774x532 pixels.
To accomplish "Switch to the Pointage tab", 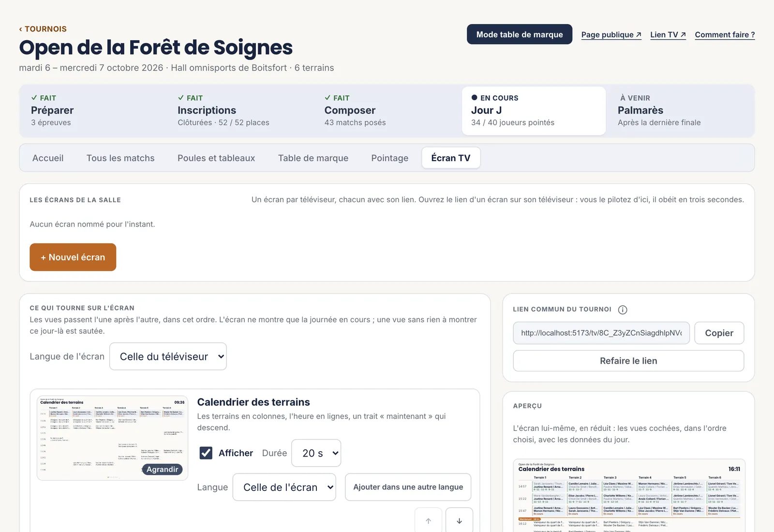I will (x=390, y=158).
